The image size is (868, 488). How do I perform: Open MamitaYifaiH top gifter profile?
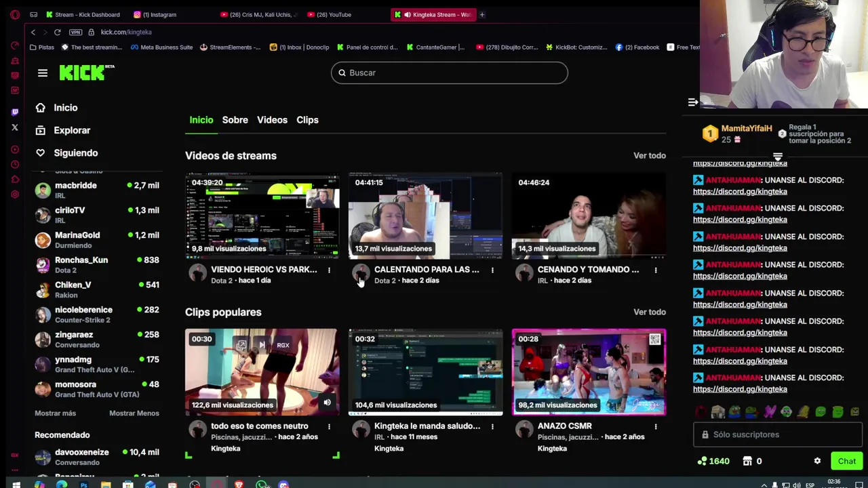tap(746, 129)
